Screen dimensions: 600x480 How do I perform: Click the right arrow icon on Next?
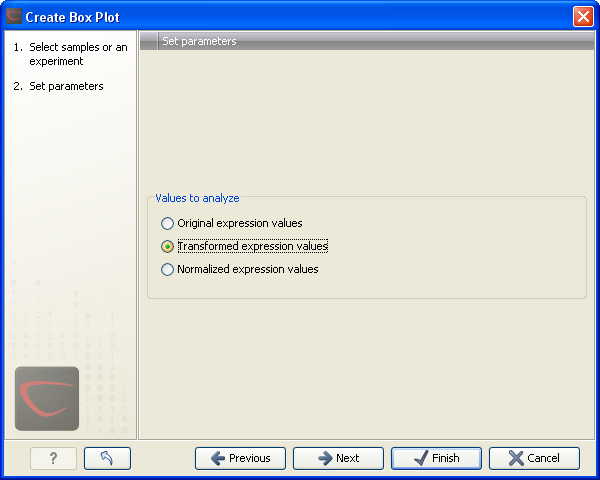(324, 458)
